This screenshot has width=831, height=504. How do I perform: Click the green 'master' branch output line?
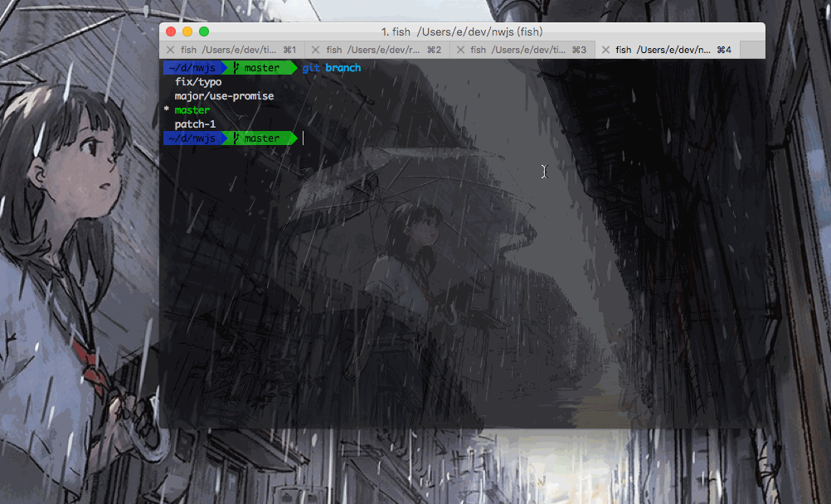pyautogui.click(x=192, y=110)
